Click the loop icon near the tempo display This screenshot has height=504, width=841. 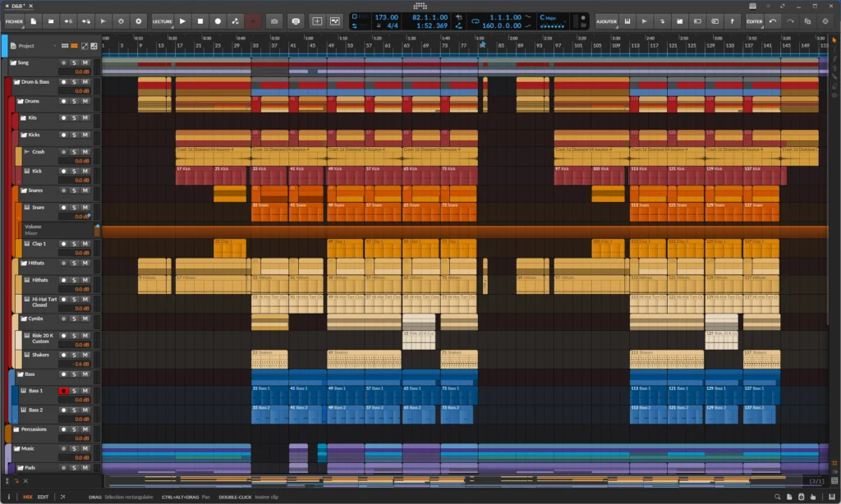pyautogui.click(x=476, y=21)
